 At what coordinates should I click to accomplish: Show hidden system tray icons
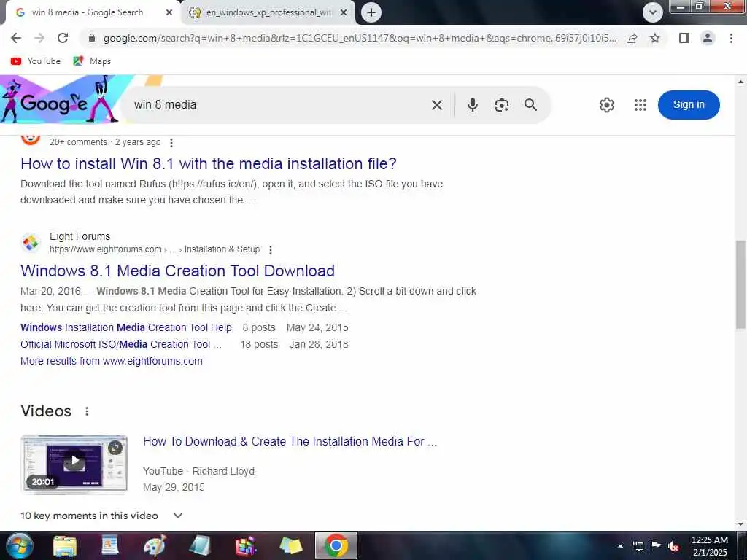[x=620, y=546]
